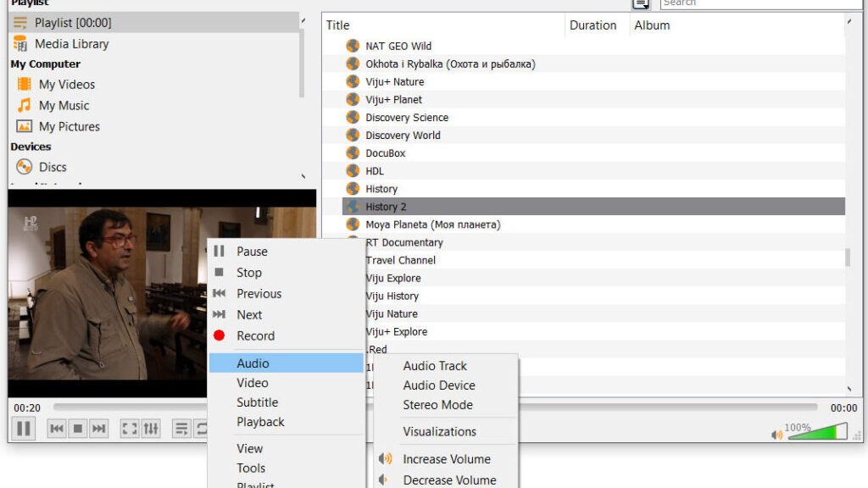Screen dimensions: 868x488
Task: Click the Discs disc icon
Action: coord(24,167)
